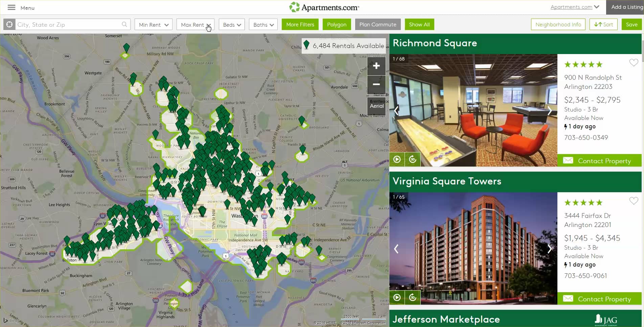Screen dimensions: 644x327
Task: Click the JAG management company logo
Action: [x=606, y=320]
